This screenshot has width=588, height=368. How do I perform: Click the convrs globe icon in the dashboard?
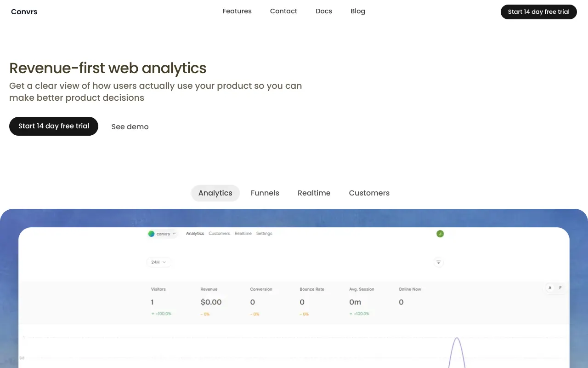click(x=152, y=234)
